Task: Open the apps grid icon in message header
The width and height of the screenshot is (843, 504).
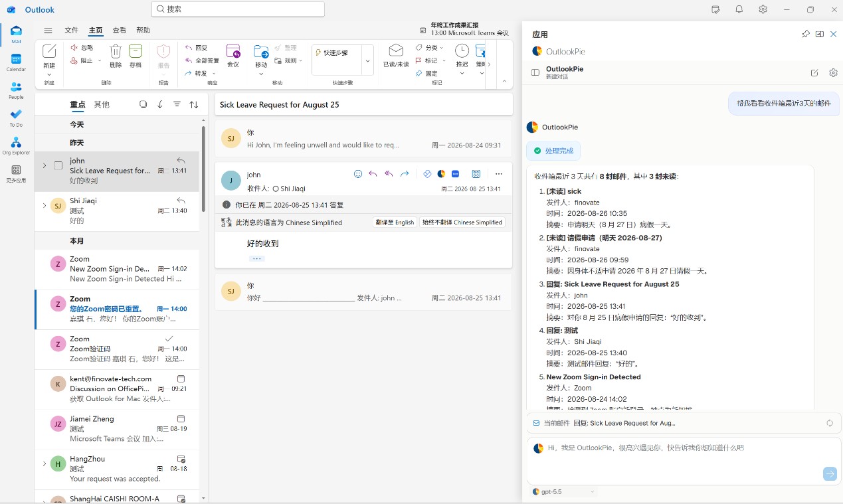Action: point(476,174)
